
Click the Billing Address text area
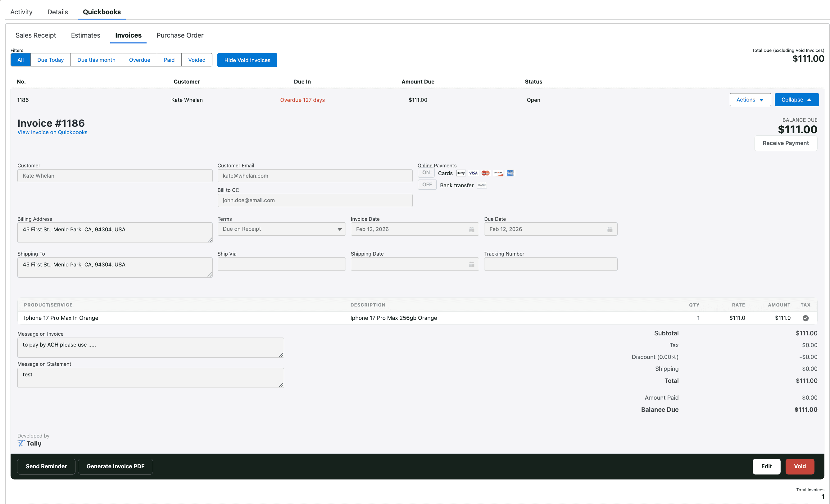coord(115,233)
